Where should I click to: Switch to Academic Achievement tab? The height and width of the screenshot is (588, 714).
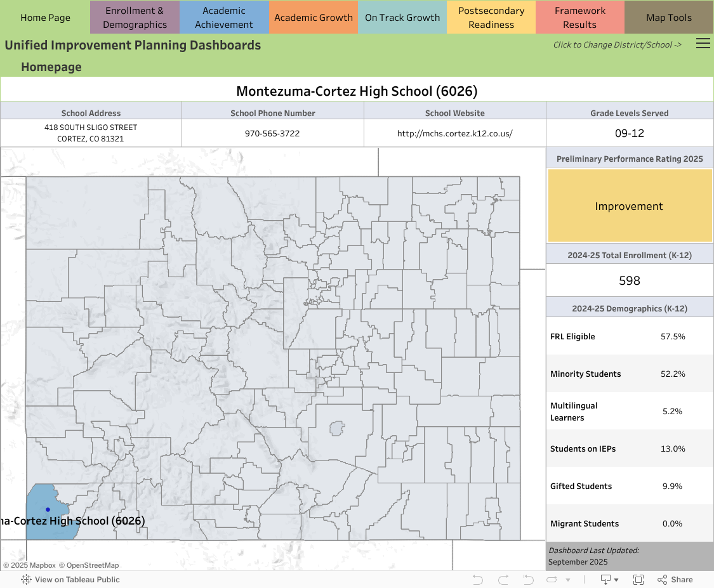(224, 17)
